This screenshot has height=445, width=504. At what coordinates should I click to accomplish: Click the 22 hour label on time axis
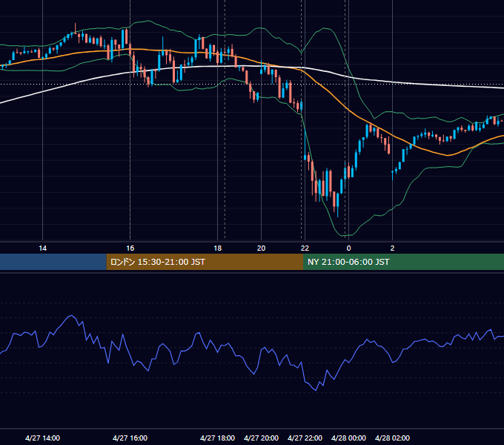305,248
